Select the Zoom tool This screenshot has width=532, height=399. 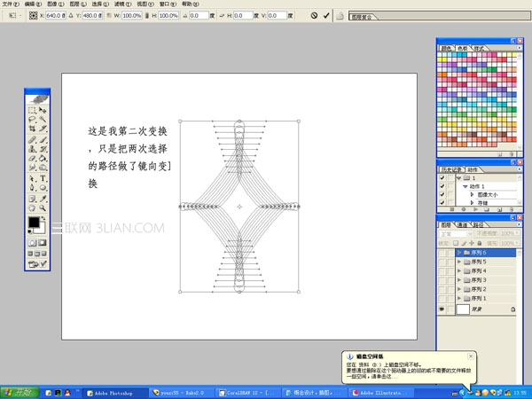point(43,208)
